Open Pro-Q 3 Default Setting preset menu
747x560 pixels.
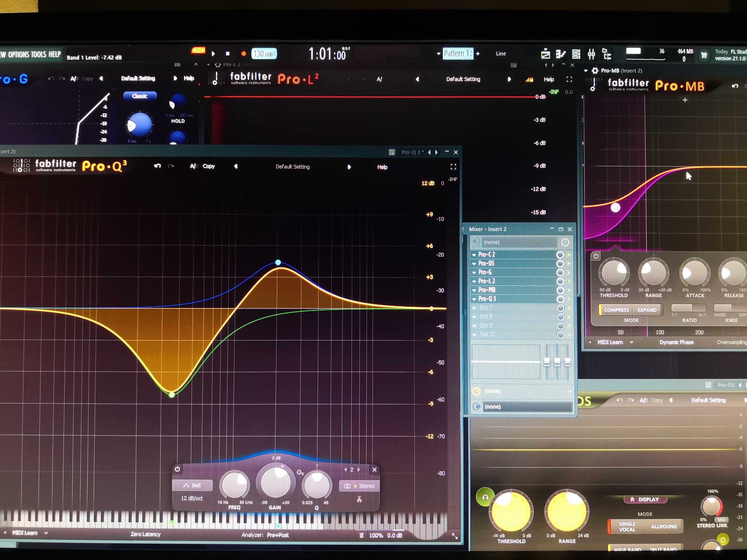(x=292, y=166)
